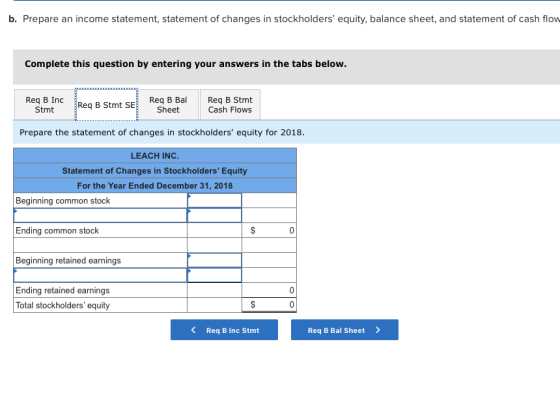Click the 'Complete this question' instruction banner text
The height and width of the screenshot is (413, 560).
(x=186, y=64)
